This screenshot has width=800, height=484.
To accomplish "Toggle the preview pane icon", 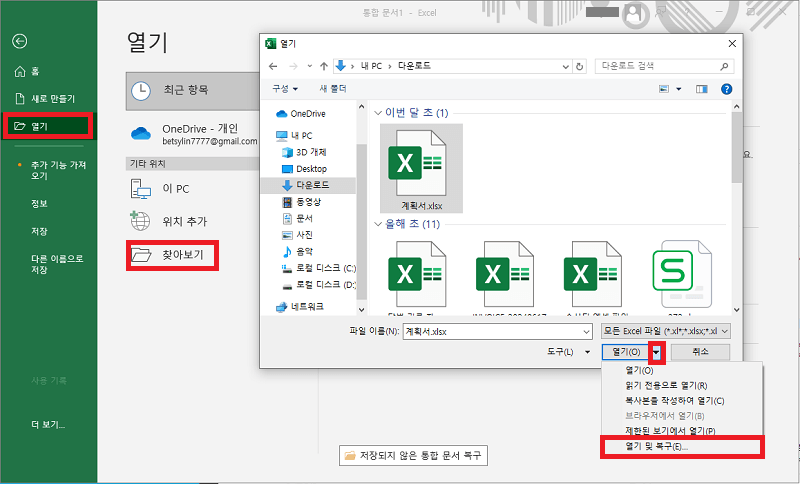I will tap(702, 89).
